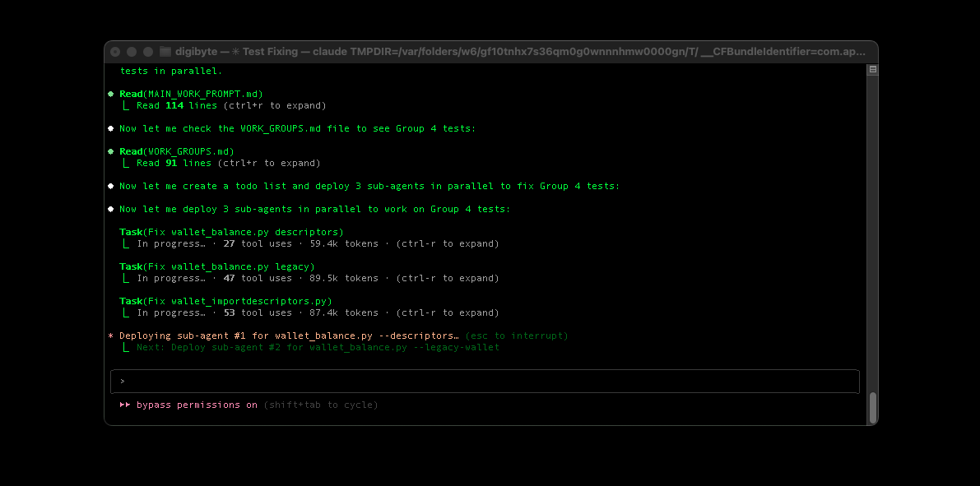The height and width of the screenshot is (486, 980).
Task: Click the '>' prompt symbol
Action: 123,381
